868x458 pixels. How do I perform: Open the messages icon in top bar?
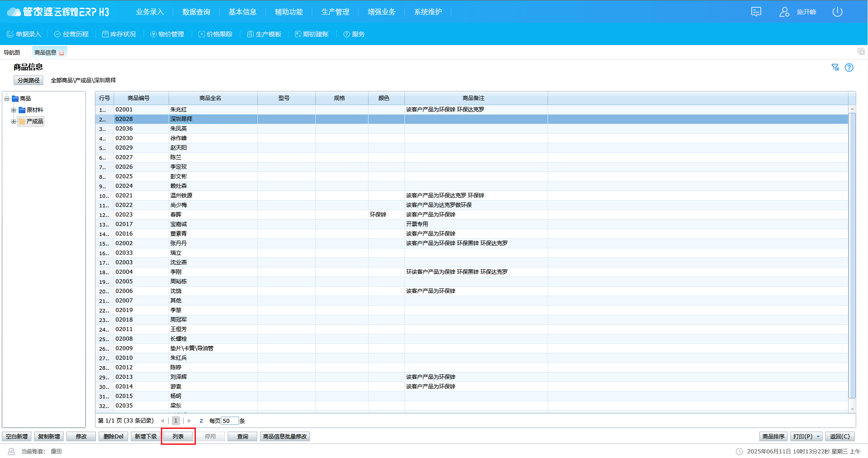pos(756,12)
